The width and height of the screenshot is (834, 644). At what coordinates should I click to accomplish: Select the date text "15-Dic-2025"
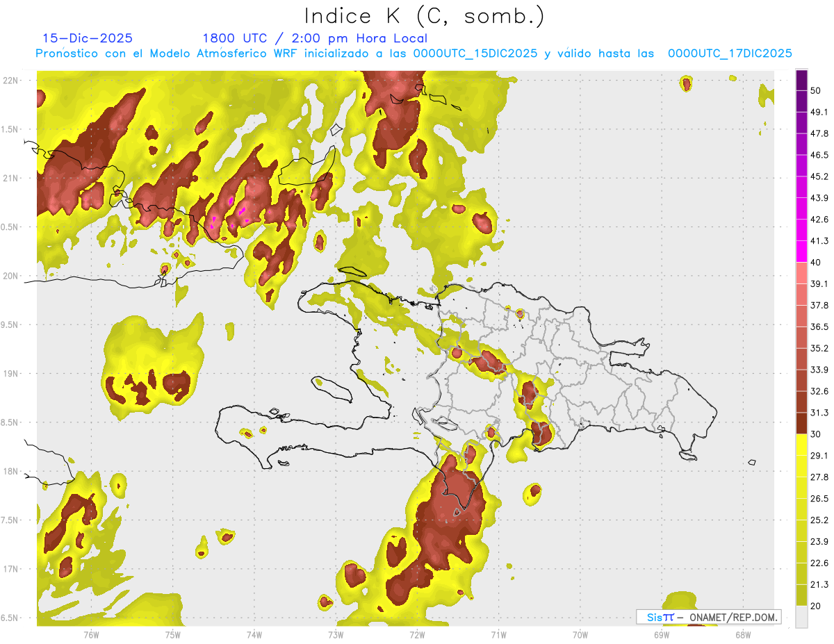[x=88, y=38]
